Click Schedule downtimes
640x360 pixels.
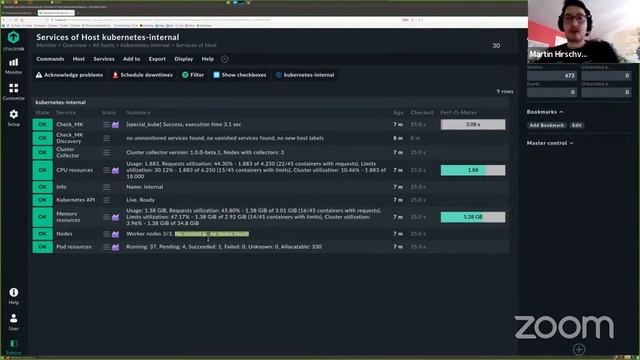142,75
